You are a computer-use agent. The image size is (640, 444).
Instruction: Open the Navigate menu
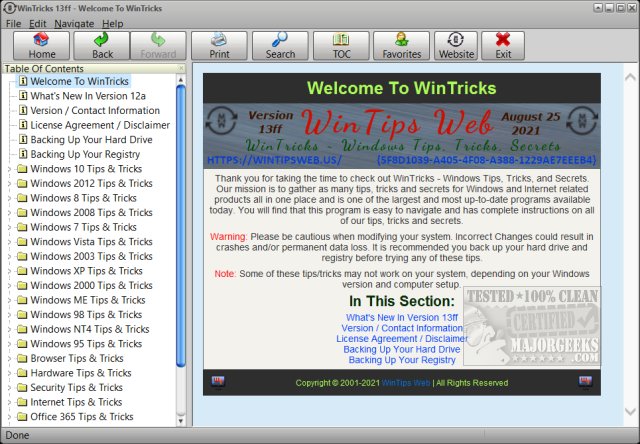click(74, 24)
